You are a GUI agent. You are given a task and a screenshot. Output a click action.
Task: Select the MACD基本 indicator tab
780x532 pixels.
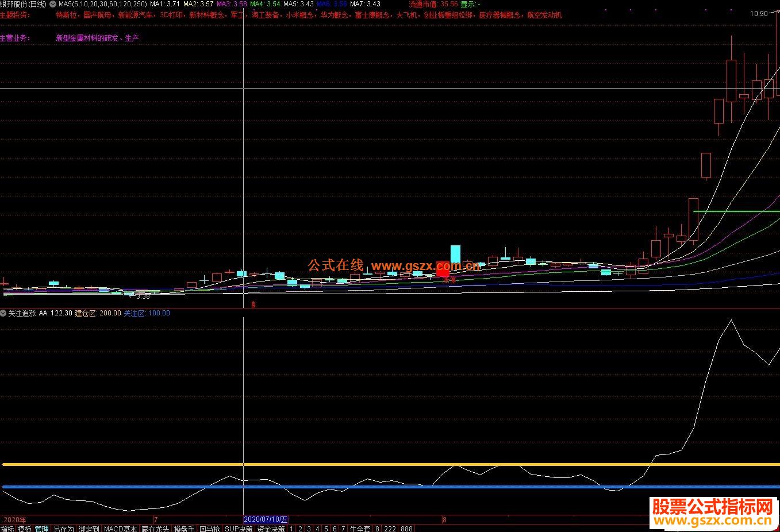[x=121, y=529]
